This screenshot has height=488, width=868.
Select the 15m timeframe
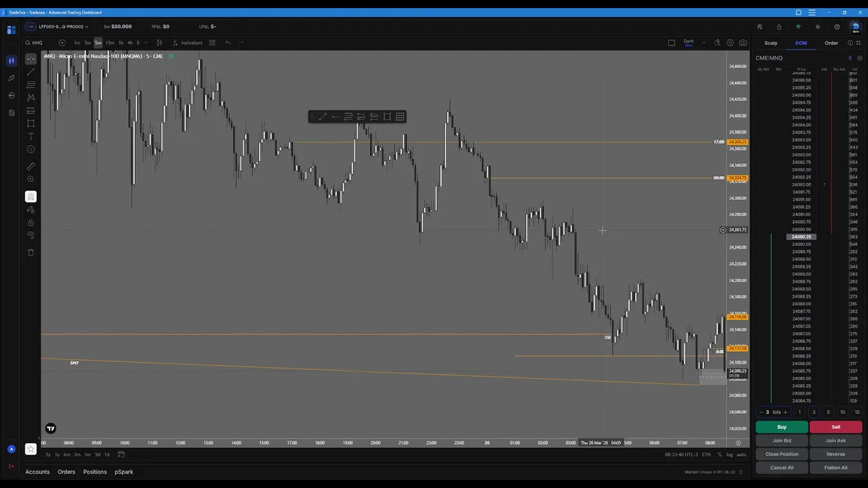(x=110, y=43)
